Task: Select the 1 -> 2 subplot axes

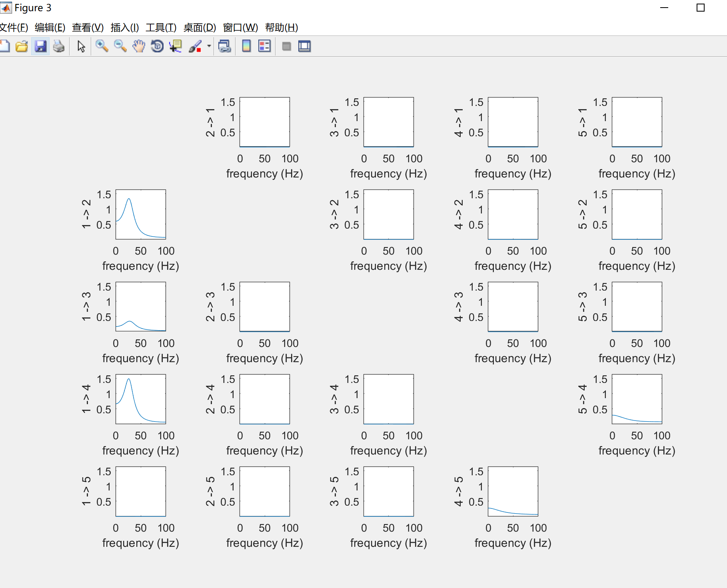Action: (140, 214)
